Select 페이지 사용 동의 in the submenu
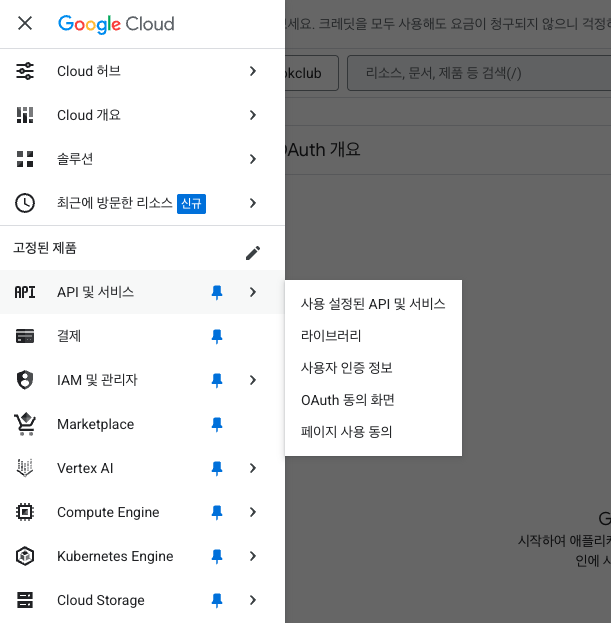This screenshot has width=611, height=623. pyautogui.click(x=373, y=431)
